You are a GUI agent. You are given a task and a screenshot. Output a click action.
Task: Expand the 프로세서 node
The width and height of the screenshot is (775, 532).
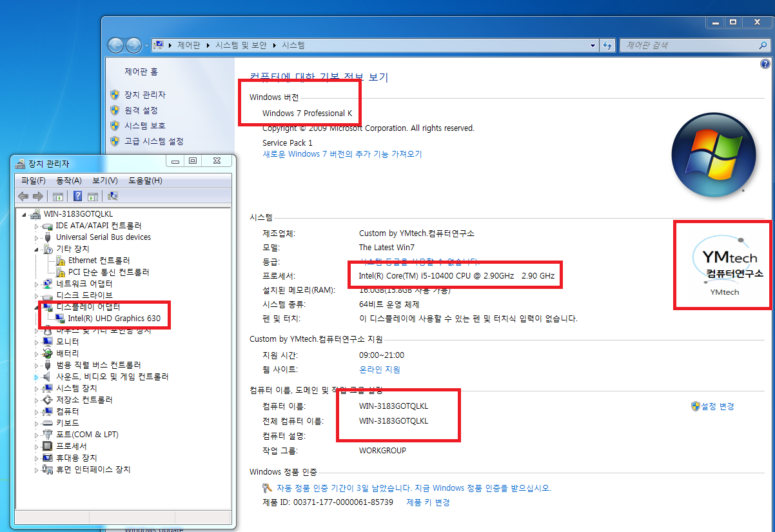[37, 446]
